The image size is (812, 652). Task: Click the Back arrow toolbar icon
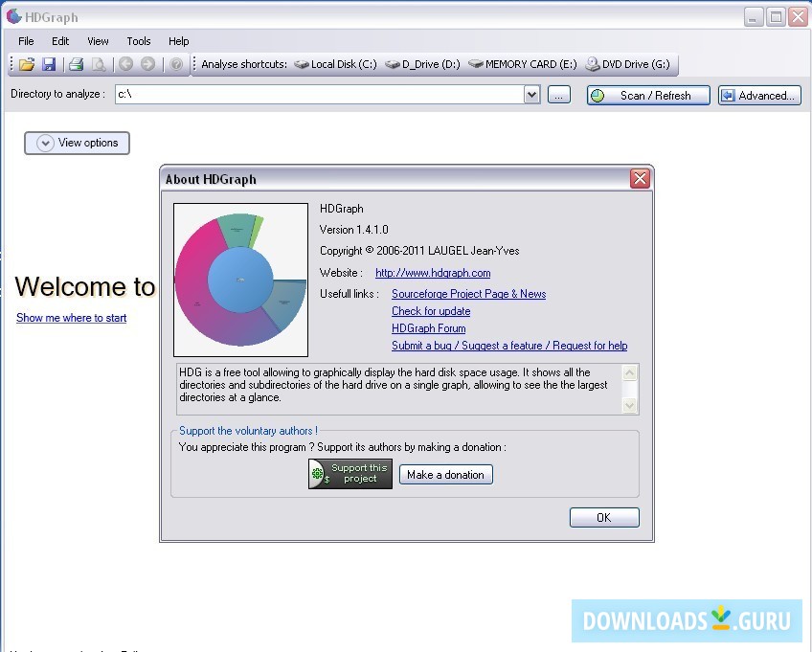(x=125, y=64)
